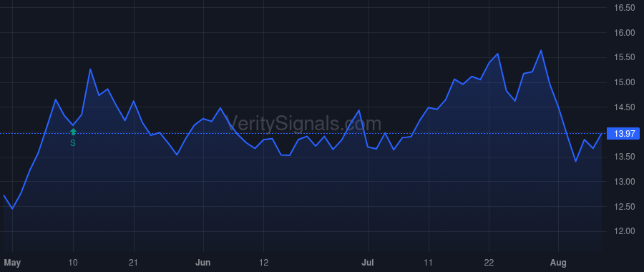Click the current price label 13.97
Screen dimensions: 644x272
[624, 134]
